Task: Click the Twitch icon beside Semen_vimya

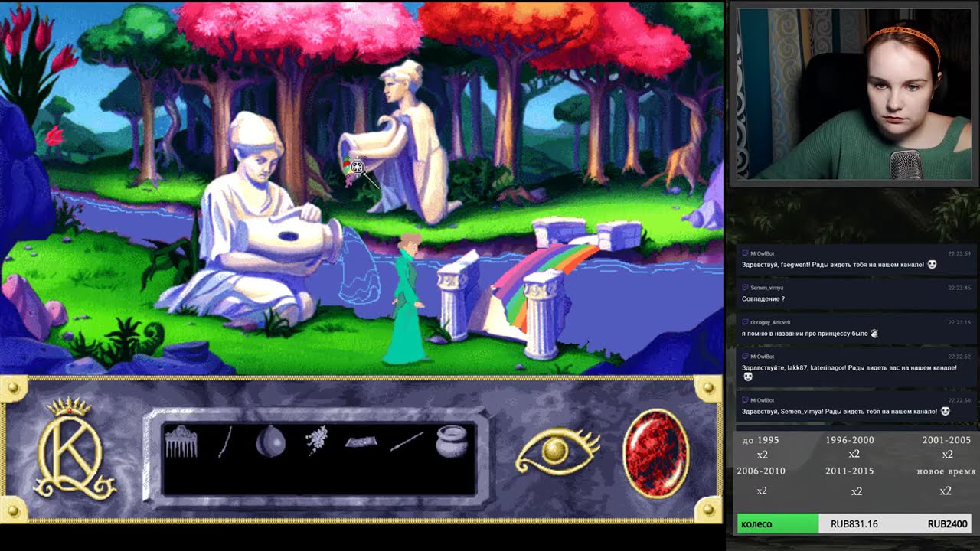Action: [x=746, y=288]
